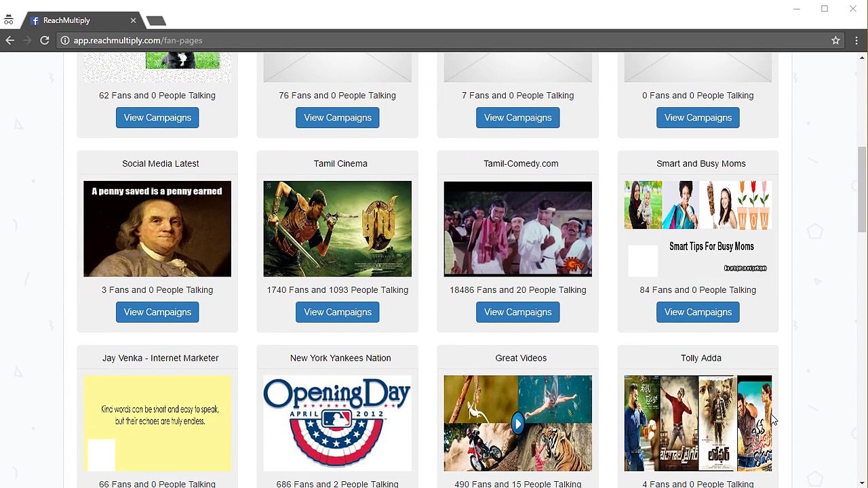The width and height of the screenshot is (868, 488).
Task: View Campaigns for Tamil Cinema
Action: pos(338,312)
